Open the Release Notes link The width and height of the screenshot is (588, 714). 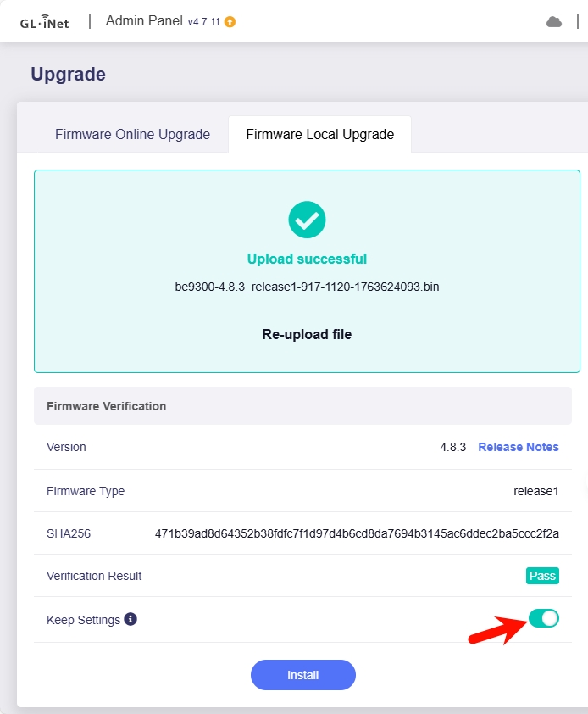[519, 447]
